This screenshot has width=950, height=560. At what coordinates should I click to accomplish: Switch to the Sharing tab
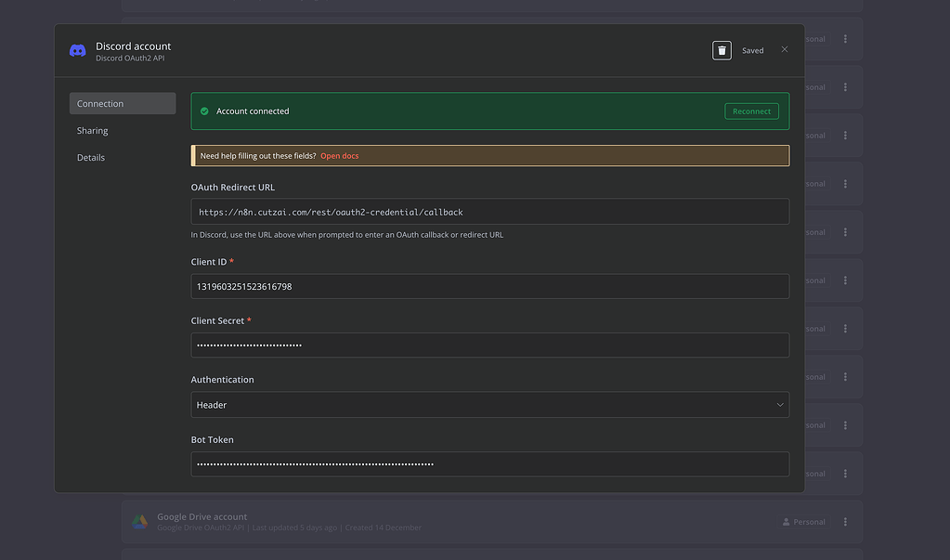pos(92,130)
